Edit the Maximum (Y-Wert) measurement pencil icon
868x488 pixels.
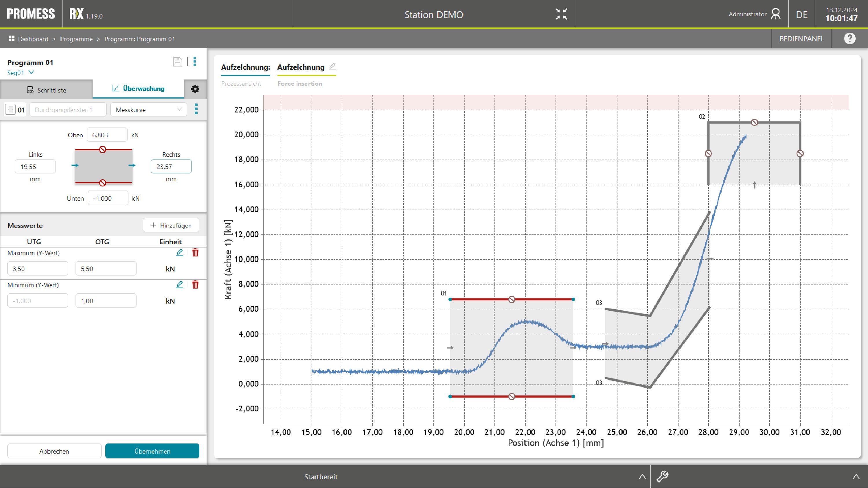tap(179, 253)
